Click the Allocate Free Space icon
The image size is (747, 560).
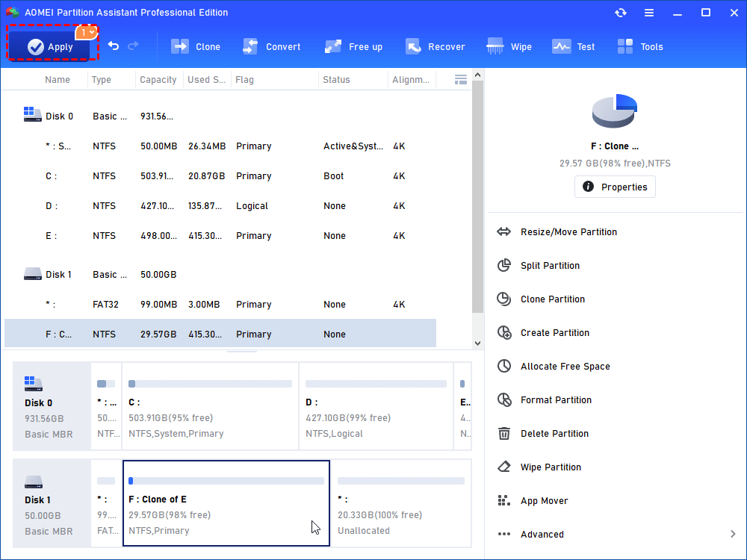coord(504,366)
